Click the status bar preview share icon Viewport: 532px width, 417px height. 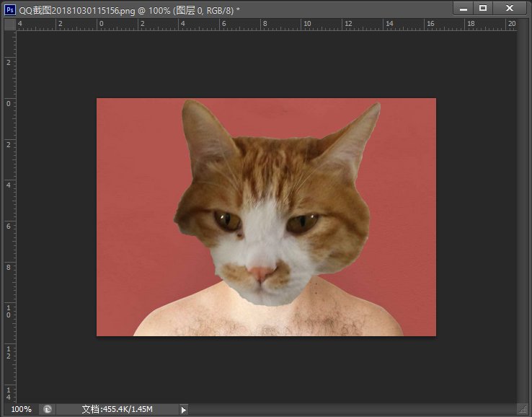pos(48,409)
